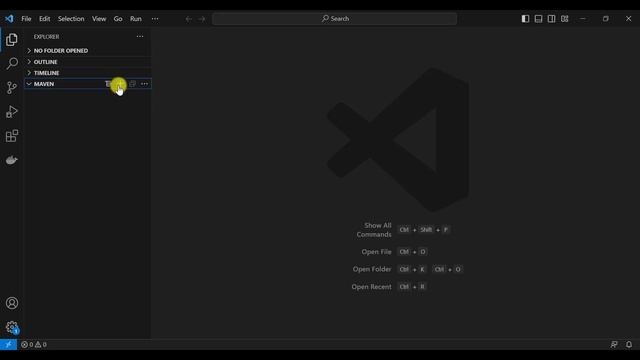
Task: Open the Go menu
Action: 118,19
